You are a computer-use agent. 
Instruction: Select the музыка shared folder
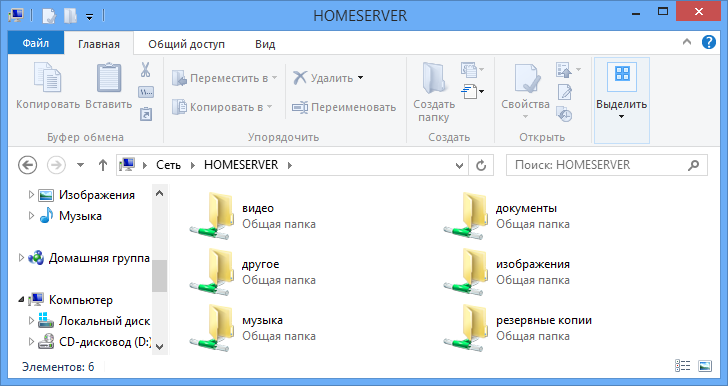[x=253, y=328]
